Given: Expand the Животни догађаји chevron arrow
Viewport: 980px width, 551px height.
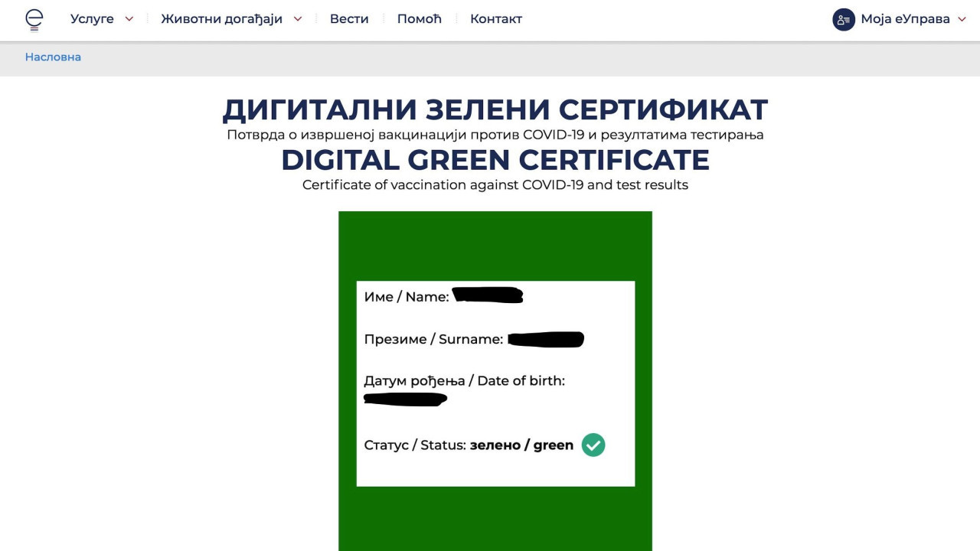Looking at the screenshot, I should pyautogui.click(x=298, y=19).
